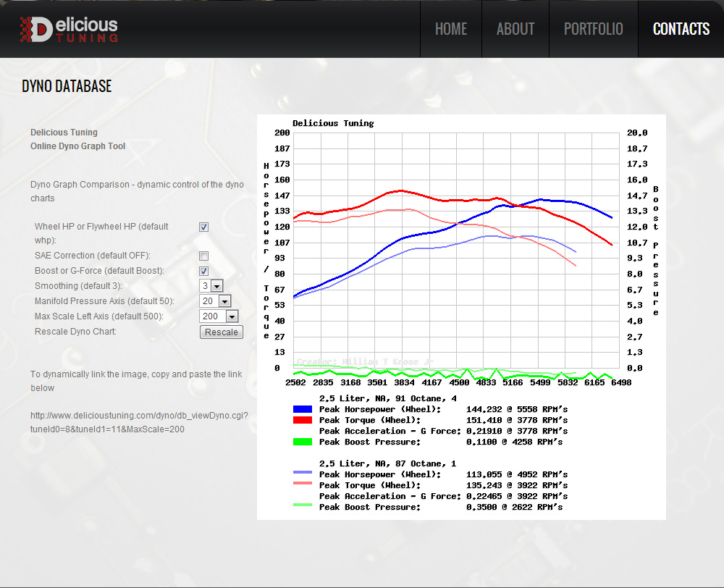The height and width of the screenshot is (588, 724).
Task: Click the 6498 RPM axis label
Action: pos(621,382)
